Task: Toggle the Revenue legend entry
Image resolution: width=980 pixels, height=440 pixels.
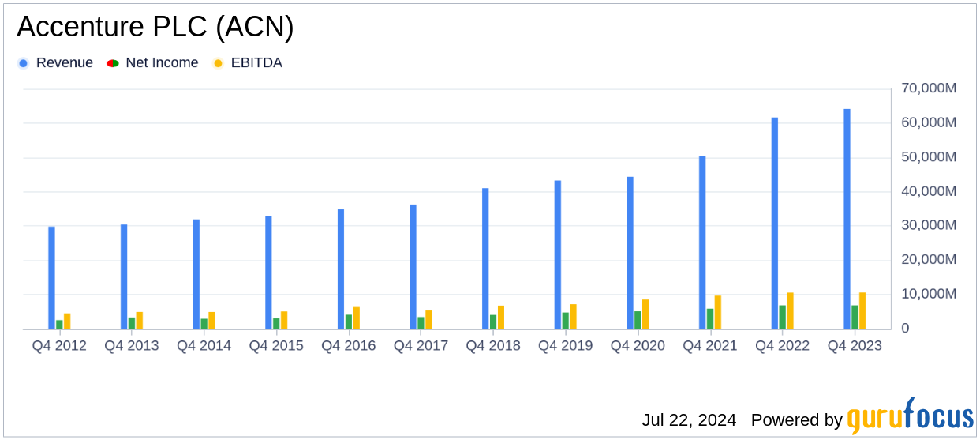Action: click(x=55, y=63)
